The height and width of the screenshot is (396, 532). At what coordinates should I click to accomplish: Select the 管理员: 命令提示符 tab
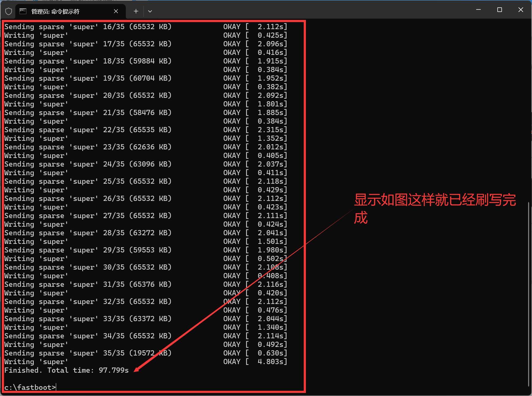(71, 11)
